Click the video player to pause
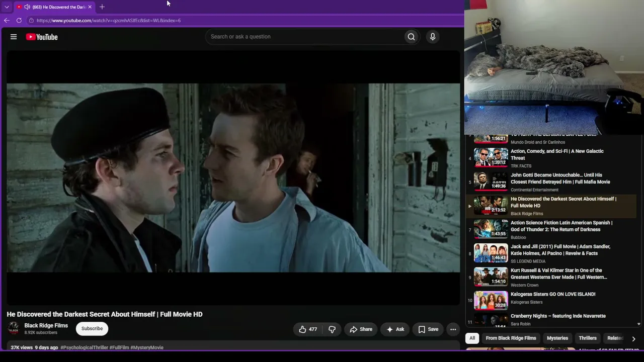644x362 pixels. 233,177
